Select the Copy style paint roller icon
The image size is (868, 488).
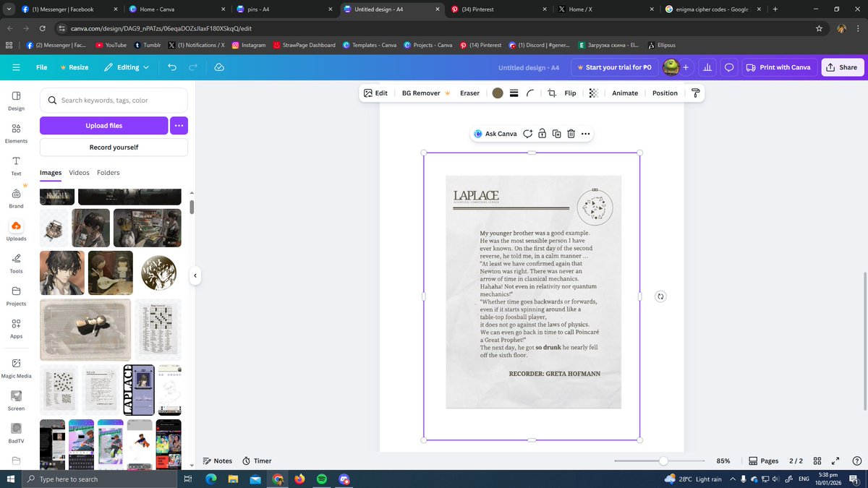pos(695,93)
